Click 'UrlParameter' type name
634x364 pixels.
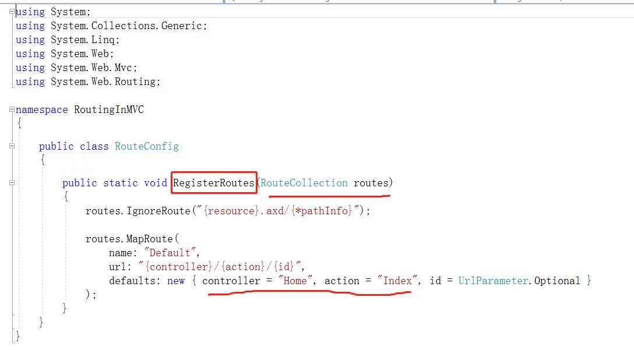[x=494, y=281]
